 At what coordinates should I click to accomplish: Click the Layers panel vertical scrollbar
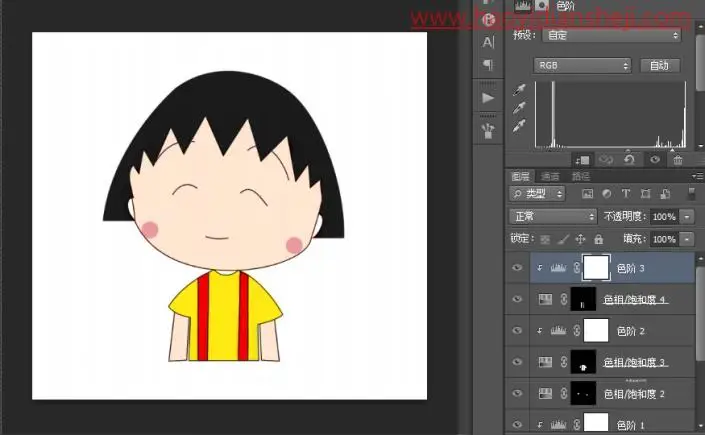point(700,313)
